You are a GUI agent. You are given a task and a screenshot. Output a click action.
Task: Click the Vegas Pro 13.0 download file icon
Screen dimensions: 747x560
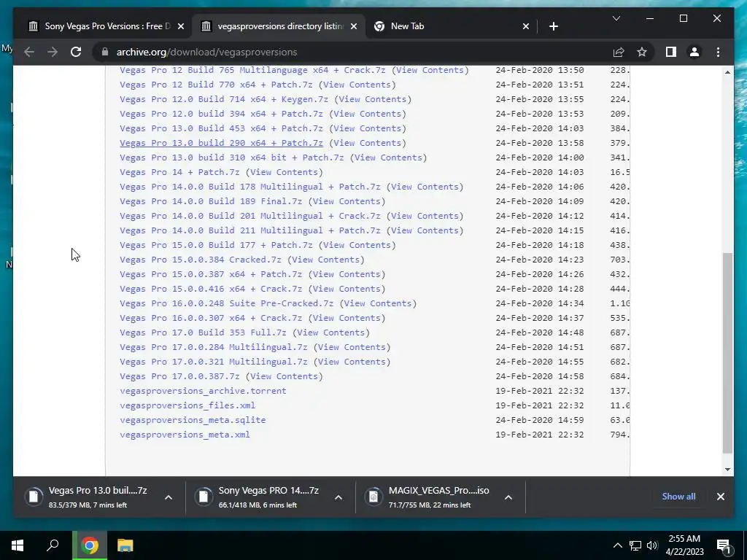34,497
